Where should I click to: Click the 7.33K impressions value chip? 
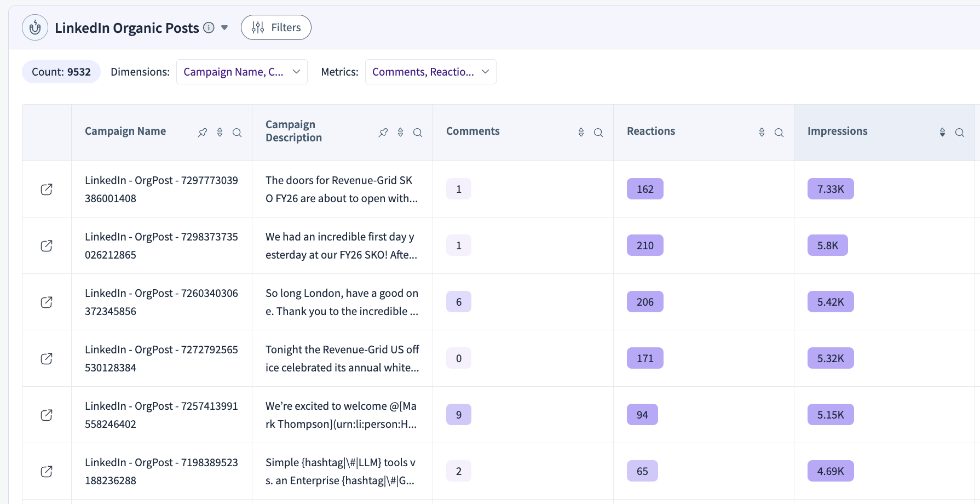tap(830, 189)
